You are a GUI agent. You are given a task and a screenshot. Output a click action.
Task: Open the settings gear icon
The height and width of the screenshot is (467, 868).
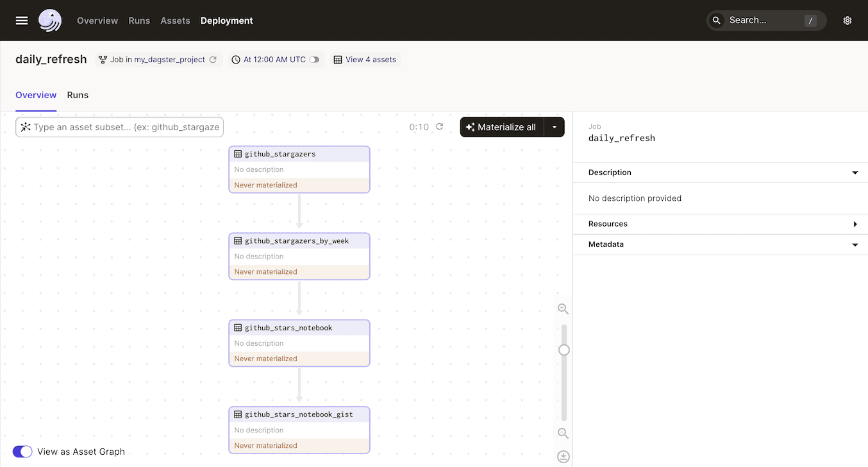[x=847, y=21]
